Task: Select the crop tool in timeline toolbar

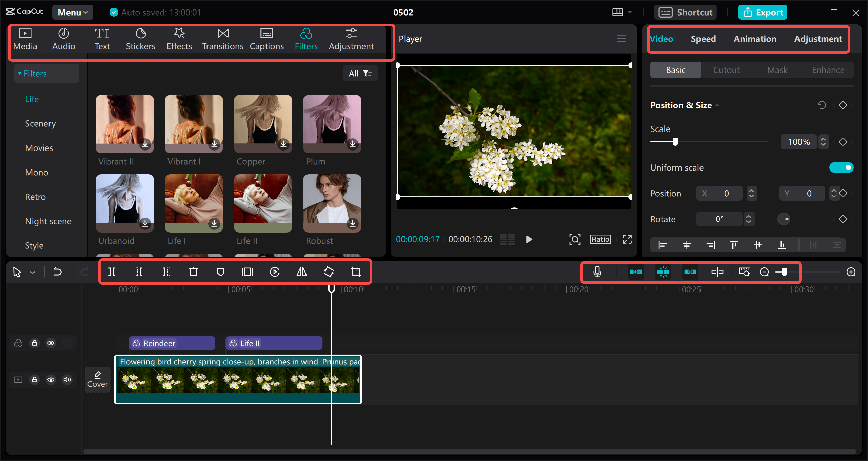Action: coord(355,272)
